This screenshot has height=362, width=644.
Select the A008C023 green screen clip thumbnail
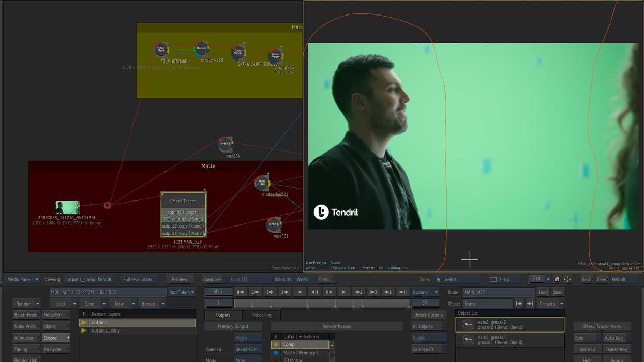[68, 207]
